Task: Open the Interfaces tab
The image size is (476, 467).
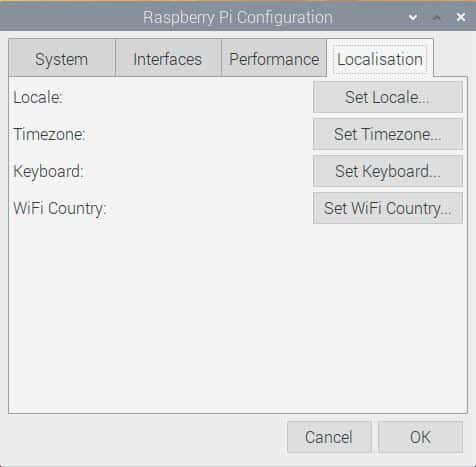Action: click(x=168, y=58)
